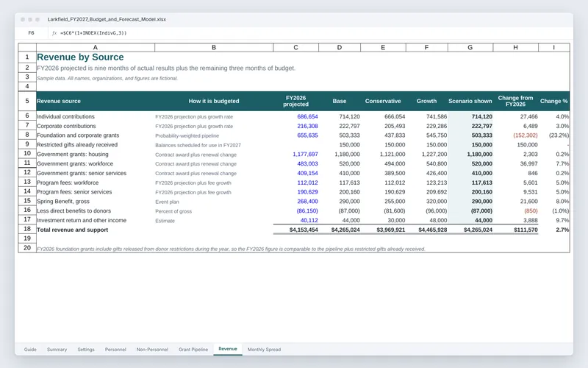Click the 'Change from FY2026' header cell
Screen dimensions: 588x368
pos(515,101)
